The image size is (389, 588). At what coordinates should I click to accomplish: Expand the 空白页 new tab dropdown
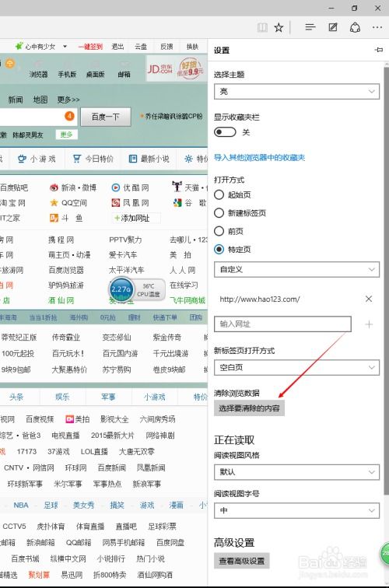pyautogui.click(x=296, y=367)
